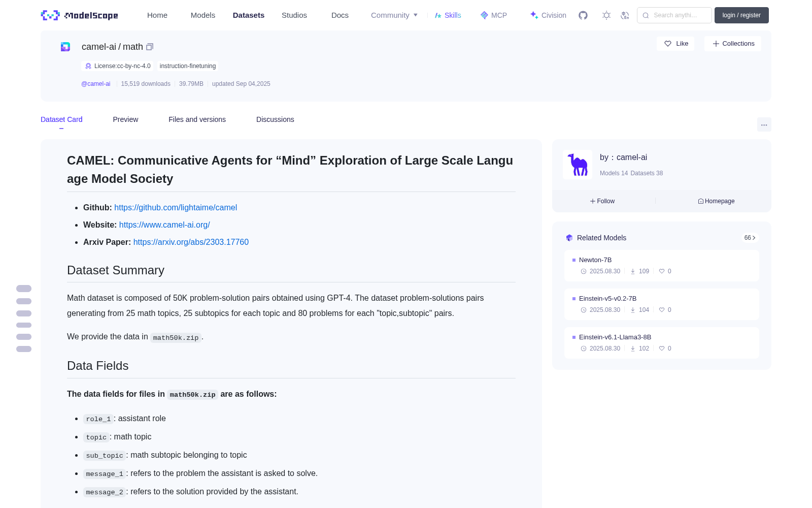This screenshot has width=812, height=508.
Task: Click the Newton-7B date clock icon
Action: (x=584, y=271)
